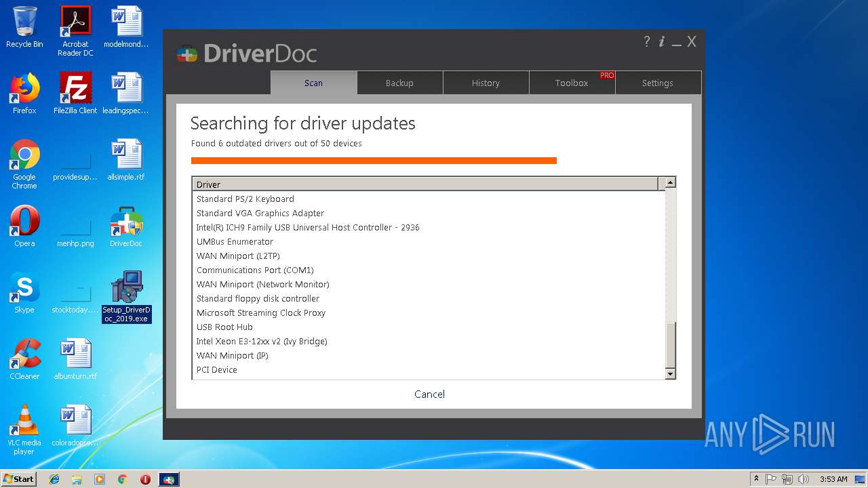Select Standard floppy disk controller row
The height and width of the screenshot is (488, 868).
pyautogui.click(x=428, y=298)
